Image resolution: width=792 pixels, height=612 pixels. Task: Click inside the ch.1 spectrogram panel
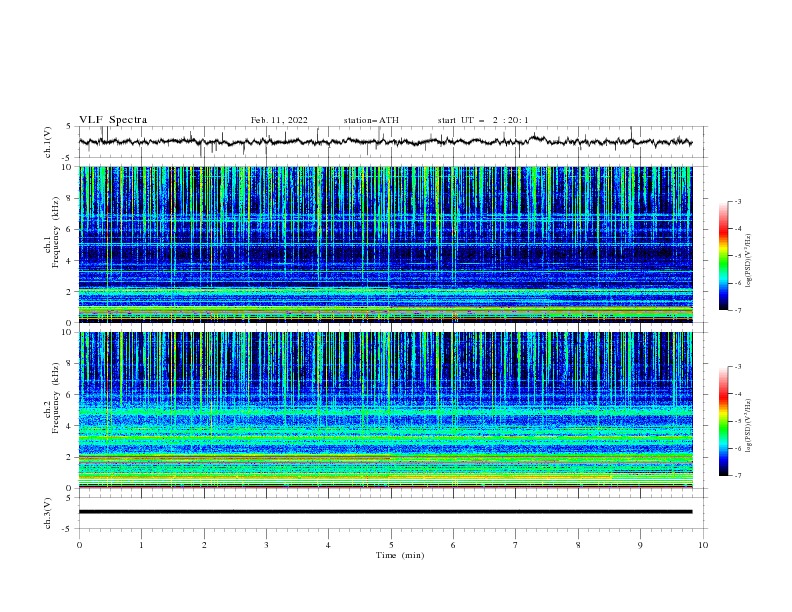pyautogui.click(x=385, y=244)
